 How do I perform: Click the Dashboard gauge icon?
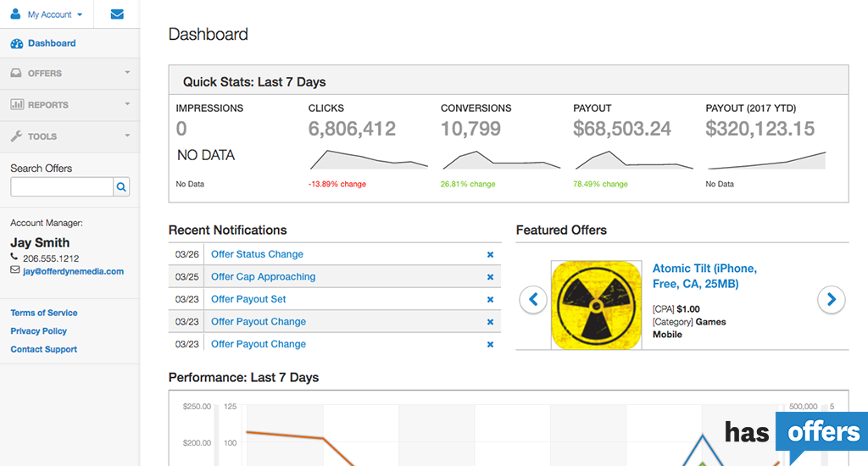coord(17,43)
